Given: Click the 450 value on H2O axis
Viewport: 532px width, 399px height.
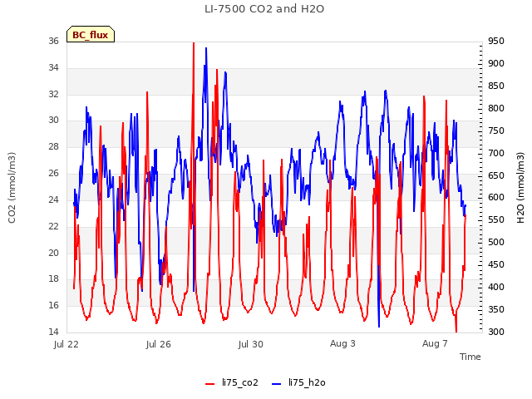Looking at the screenshot, I should (x=496, y=264).
